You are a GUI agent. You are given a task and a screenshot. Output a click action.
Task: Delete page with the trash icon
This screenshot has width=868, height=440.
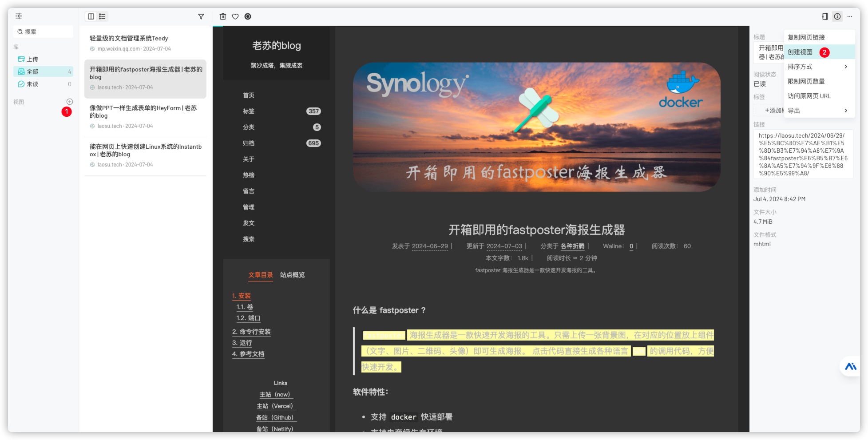[223, 16]
